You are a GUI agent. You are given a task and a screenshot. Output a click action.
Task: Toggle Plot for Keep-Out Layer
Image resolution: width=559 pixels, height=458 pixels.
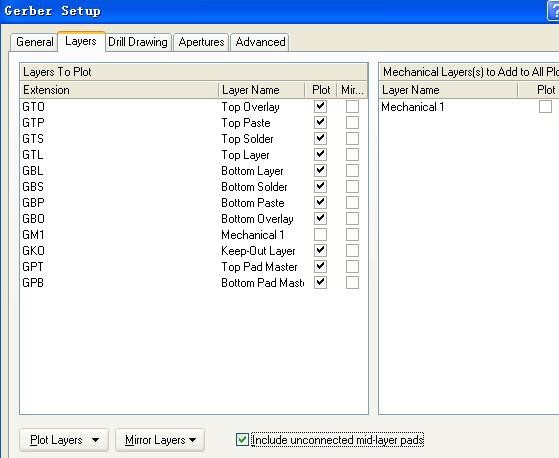(320, 251)
